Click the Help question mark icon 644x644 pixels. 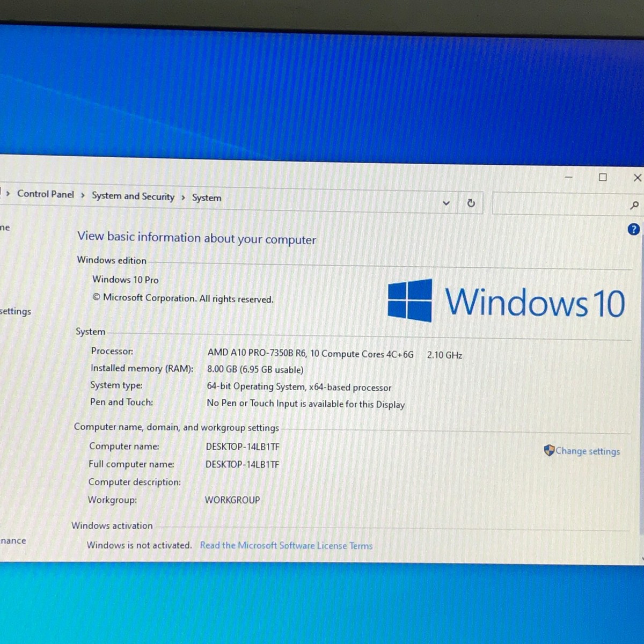pyautogui.click(x=634, y=229)
